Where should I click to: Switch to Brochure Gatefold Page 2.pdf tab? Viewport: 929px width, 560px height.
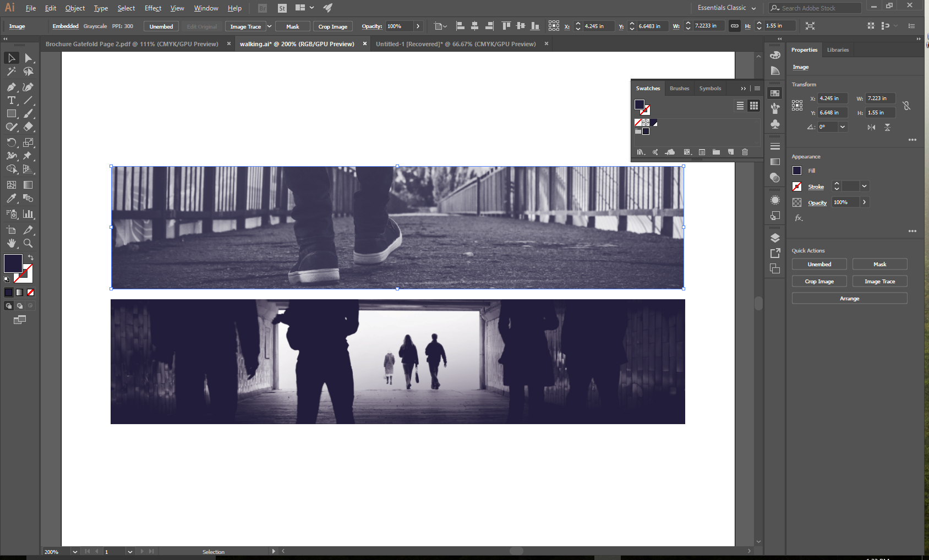coord(132,44)
